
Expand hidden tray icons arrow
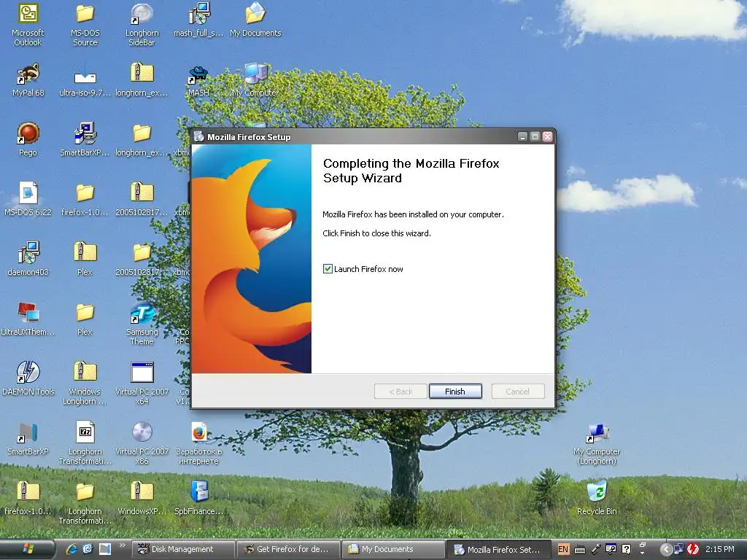[666, 550]
